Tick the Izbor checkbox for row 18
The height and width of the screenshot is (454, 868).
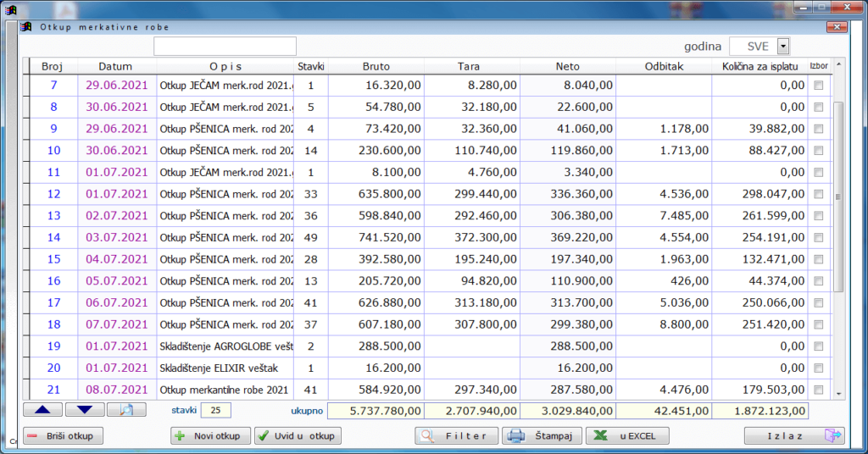[x=818, y=324]
